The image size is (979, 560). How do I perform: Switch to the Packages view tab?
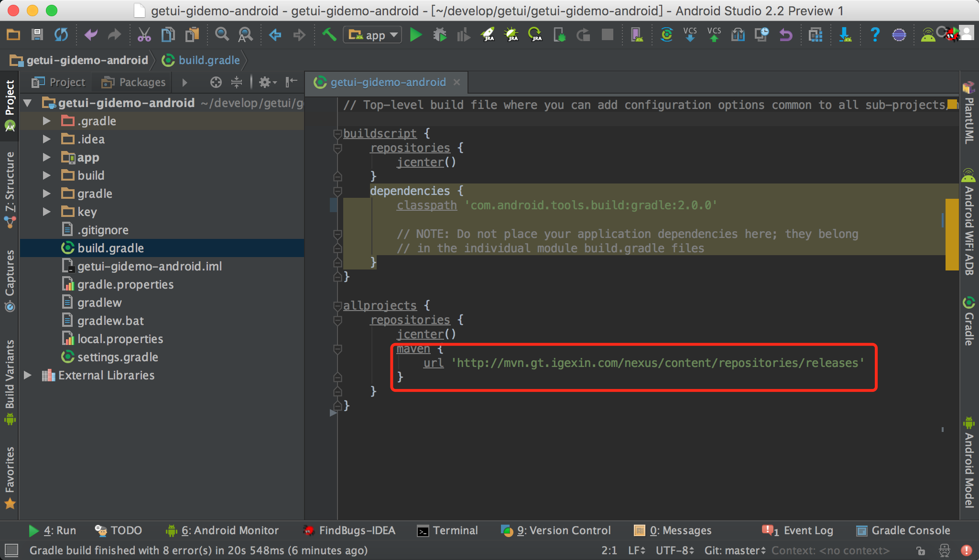click(133, 83)
